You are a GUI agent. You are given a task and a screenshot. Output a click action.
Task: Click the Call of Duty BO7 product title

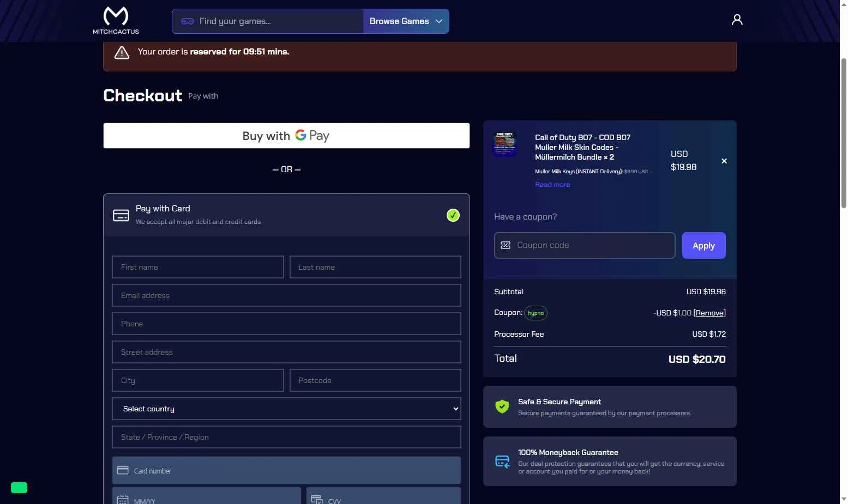[582, 147]
